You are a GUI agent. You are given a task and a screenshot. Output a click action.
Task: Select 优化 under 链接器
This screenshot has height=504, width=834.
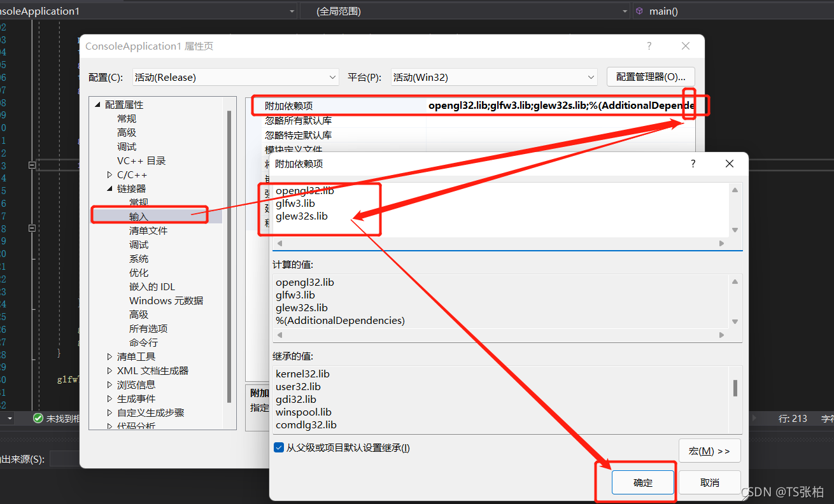pyautogui.click(x=139, y=273)
